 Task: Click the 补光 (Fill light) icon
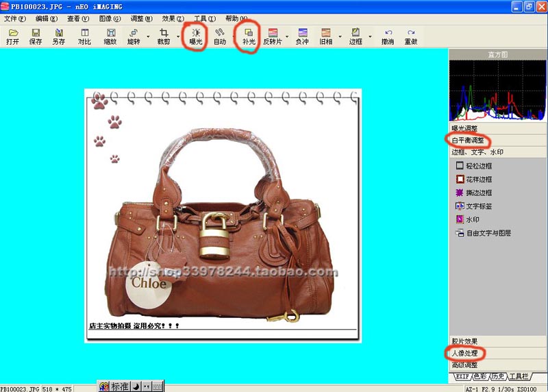coord(249,37)
